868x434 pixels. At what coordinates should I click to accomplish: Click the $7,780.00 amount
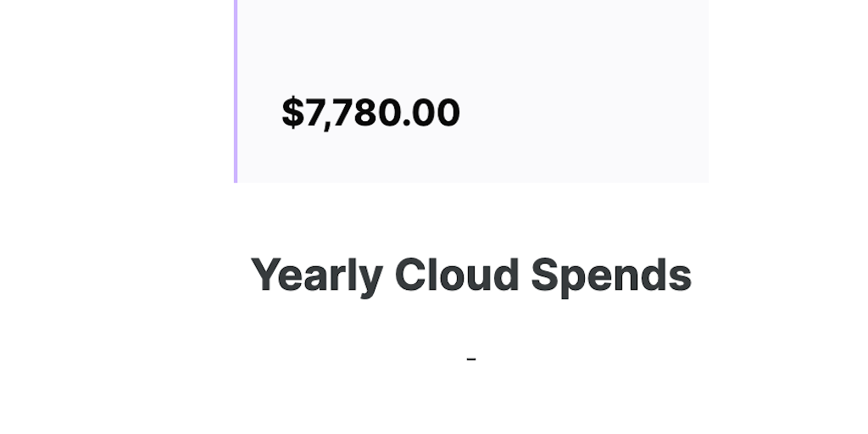(x=370, y=113)
